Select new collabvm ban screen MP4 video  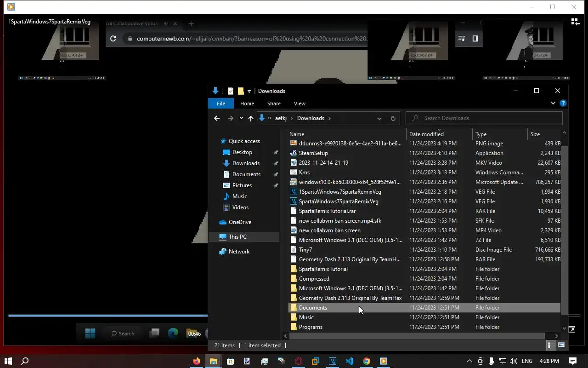pos(424,230)
